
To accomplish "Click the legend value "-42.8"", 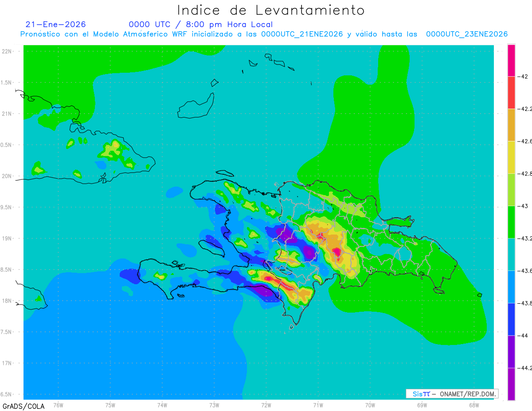I will coord(525,173).
